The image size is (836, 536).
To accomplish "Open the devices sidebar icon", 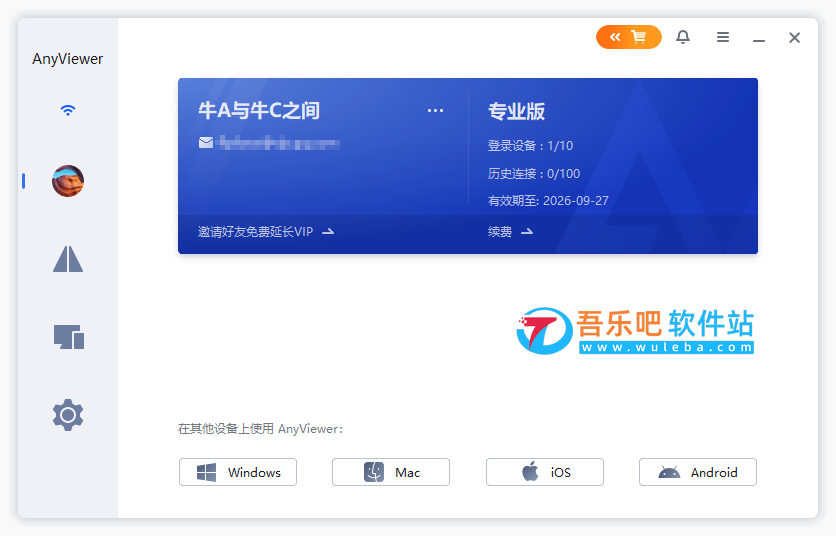I will (69, 337).
